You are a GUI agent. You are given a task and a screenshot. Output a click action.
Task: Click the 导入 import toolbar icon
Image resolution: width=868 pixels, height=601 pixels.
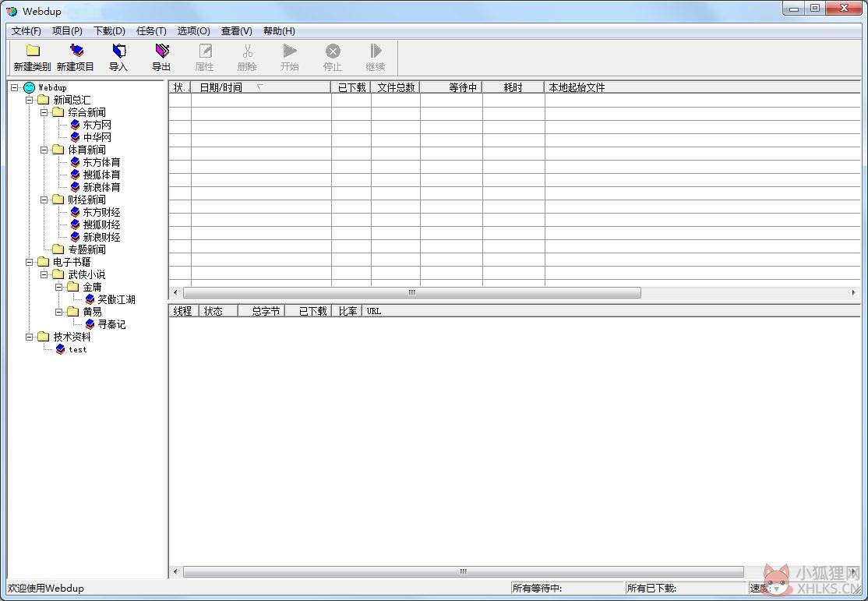pyautogui.click(x=118, y=51)
